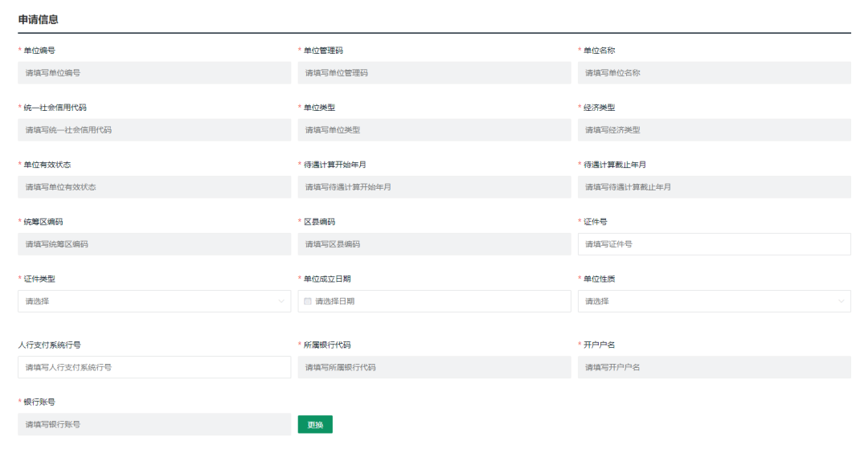Click the 统一社会信用代码 field
Viewport: 868px width, 449px height.
154,130
